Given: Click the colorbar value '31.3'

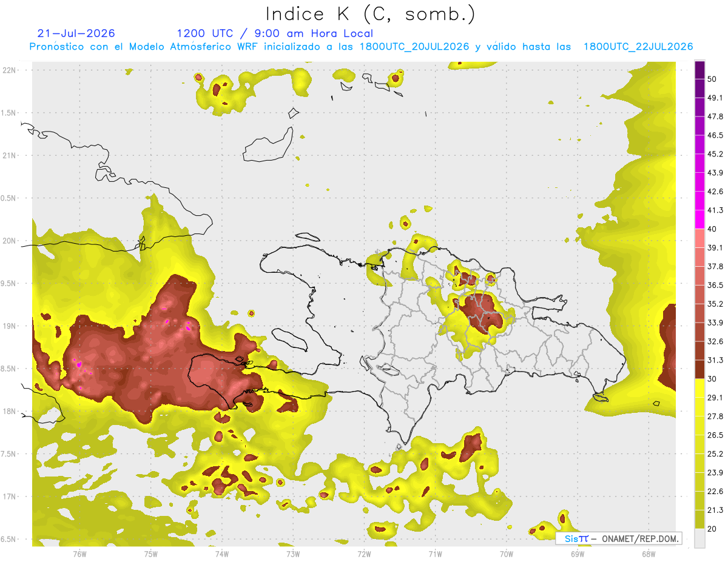Looking at the screenshot, I should point(715,360).
